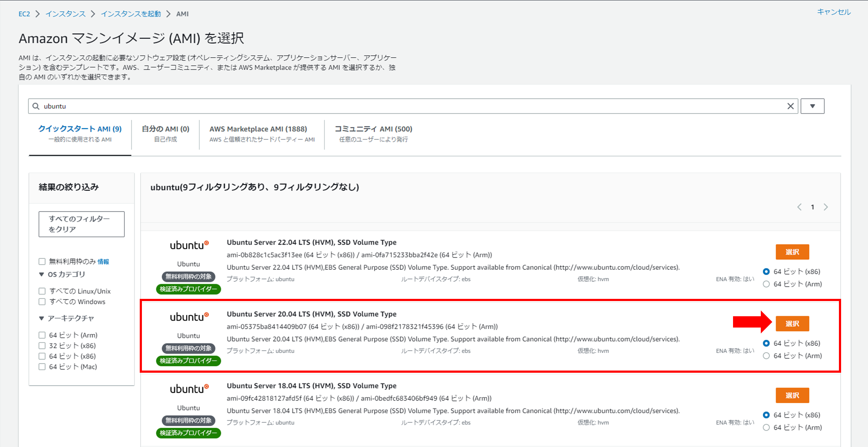Screen dimensions: 868x447
Task: Check the すべての Linux/Unix filter
Action: [42, 291]
